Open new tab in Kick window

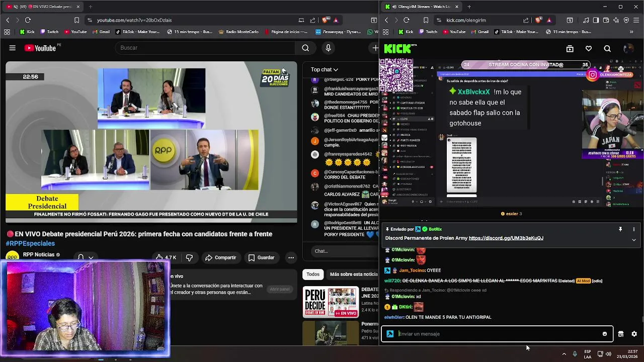[469, 7]
